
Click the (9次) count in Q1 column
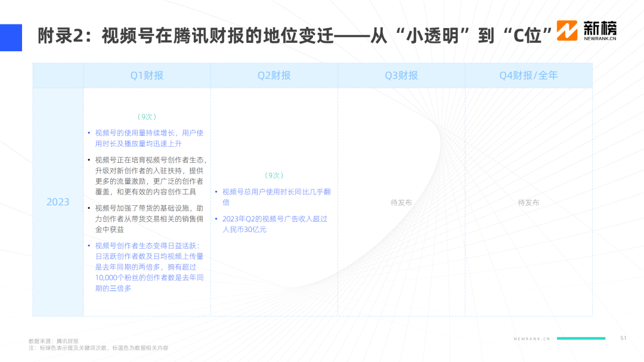(147, 117)
